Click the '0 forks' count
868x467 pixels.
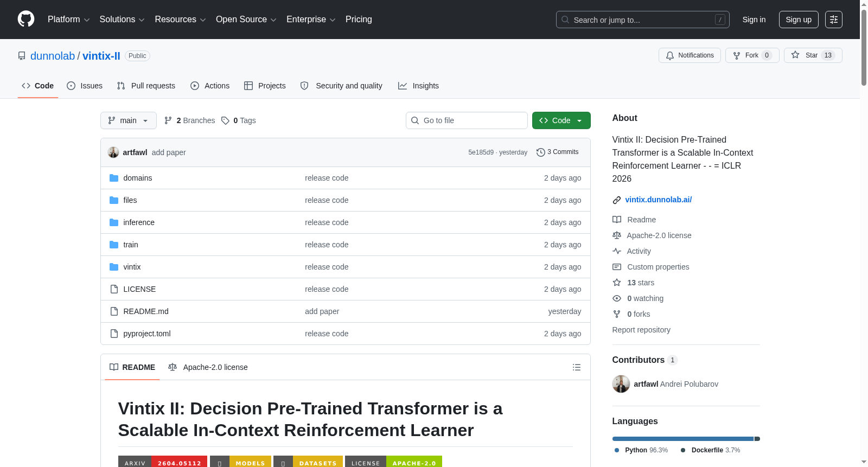click(639, 314)
